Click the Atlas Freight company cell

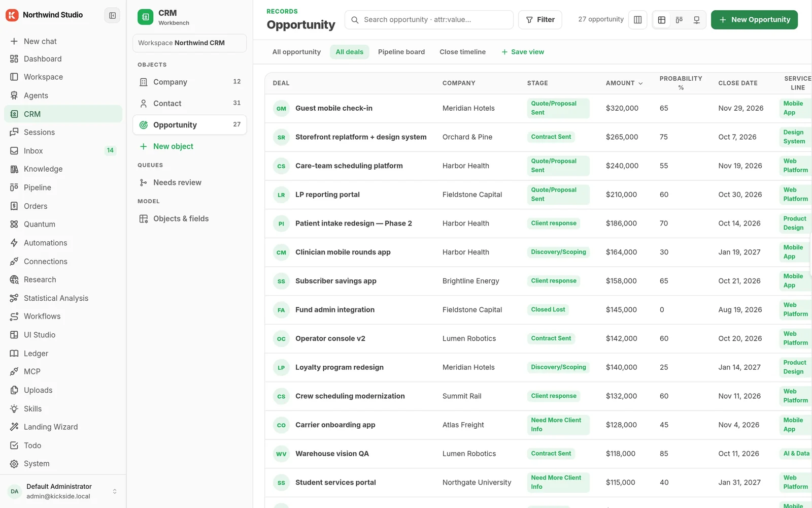463,425
